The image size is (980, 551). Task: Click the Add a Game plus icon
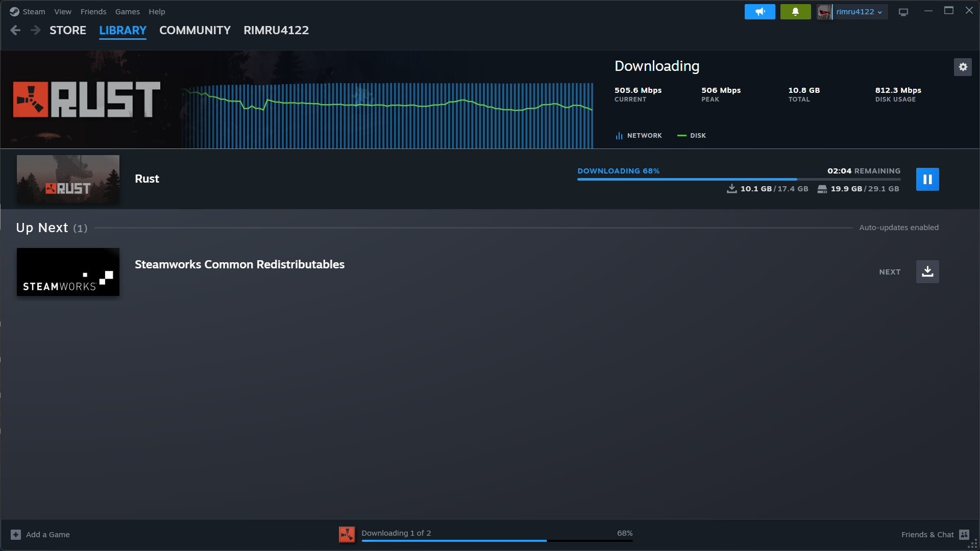tap(16, 535)
